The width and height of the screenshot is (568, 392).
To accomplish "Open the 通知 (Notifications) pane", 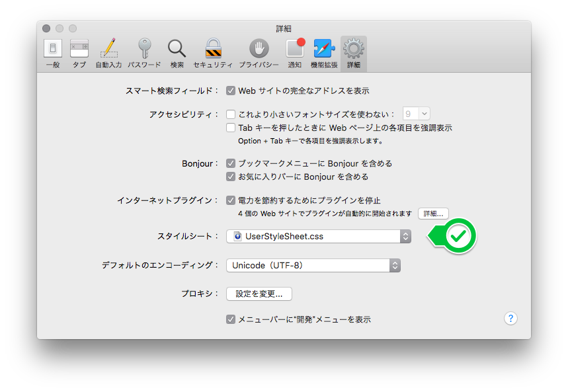I will (295, 54).
